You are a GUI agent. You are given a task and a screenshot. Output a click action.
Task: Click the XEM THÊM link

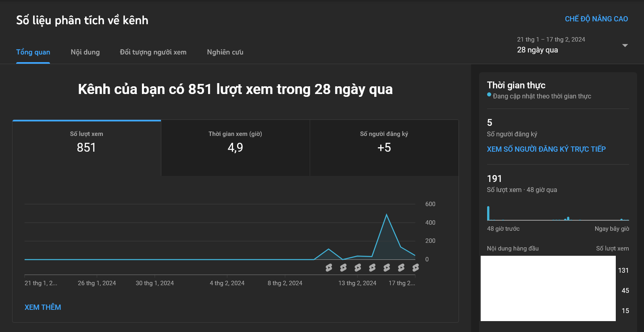tap(43, 307)
